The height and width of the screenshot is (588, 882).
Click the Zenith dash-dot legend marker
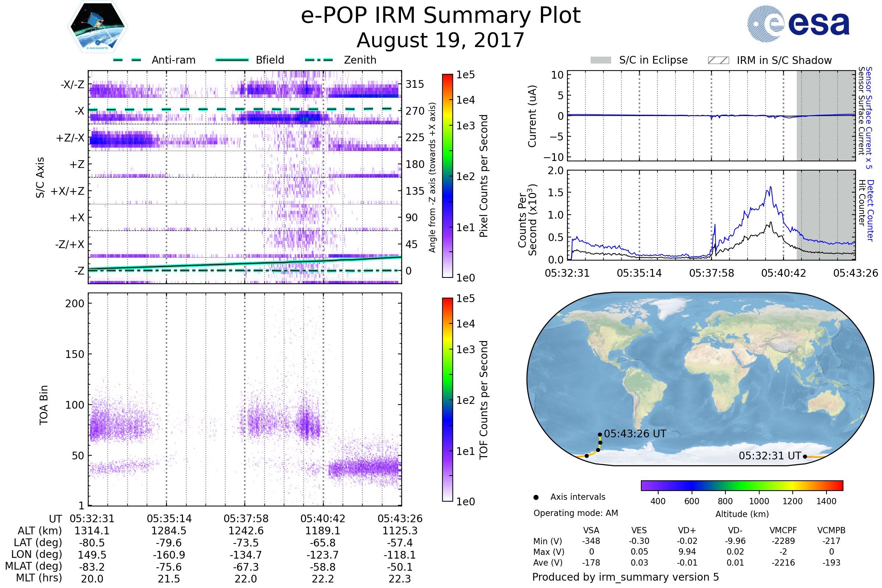(x=319, y=60)
